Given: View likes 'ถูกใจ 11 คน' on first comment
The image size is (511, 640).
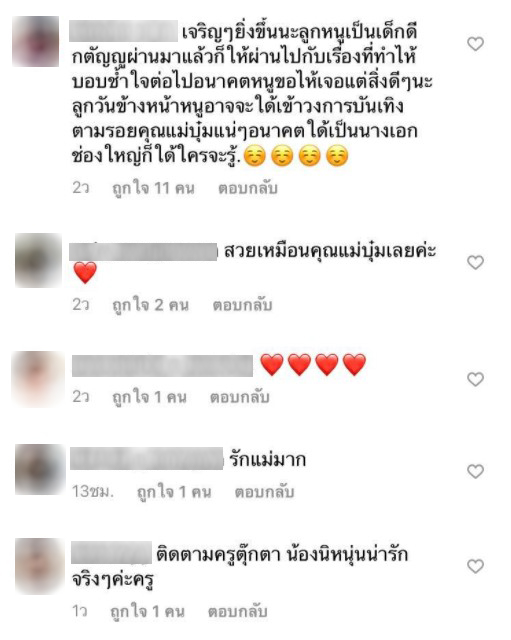Looking at the screenshot, I should (153, 189).
